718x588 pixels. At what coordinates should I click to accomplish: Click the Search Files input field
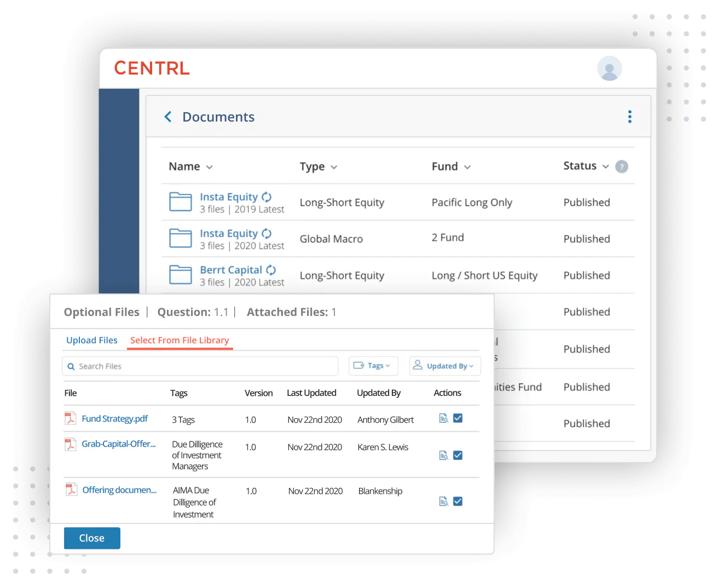[x=200, y=366]
